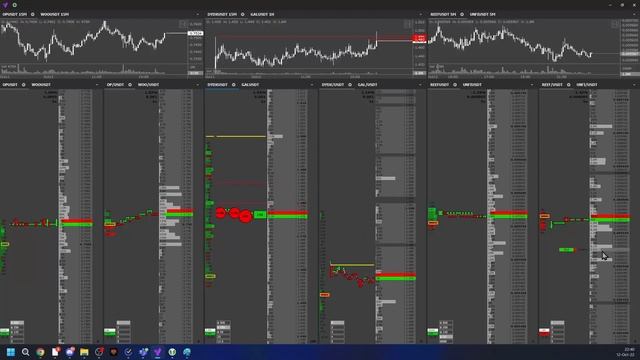Open chart settings icon in REEFUSDT 5M chart
This screenshot has width=640, height=360.
(616, 24)
